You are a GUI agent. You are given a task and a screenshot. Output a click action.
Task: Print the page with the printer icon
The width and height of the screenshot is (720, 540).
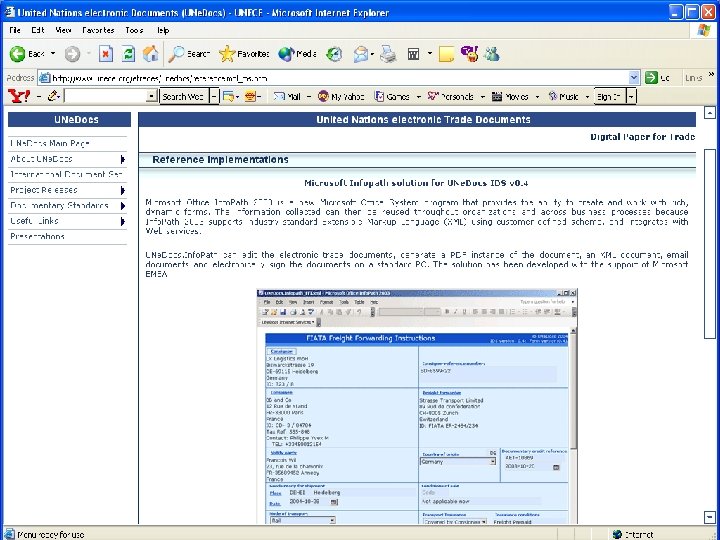point(388,54)
